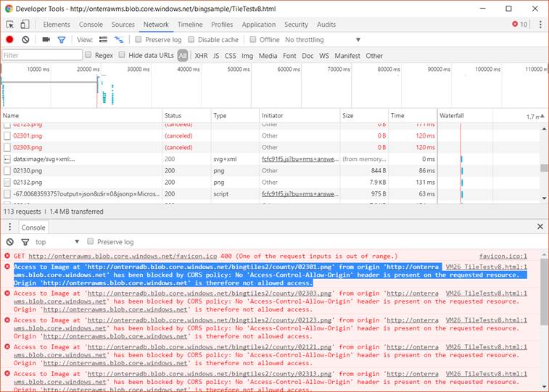Open DevTools three-dot customize menu

tap(539, 25)
